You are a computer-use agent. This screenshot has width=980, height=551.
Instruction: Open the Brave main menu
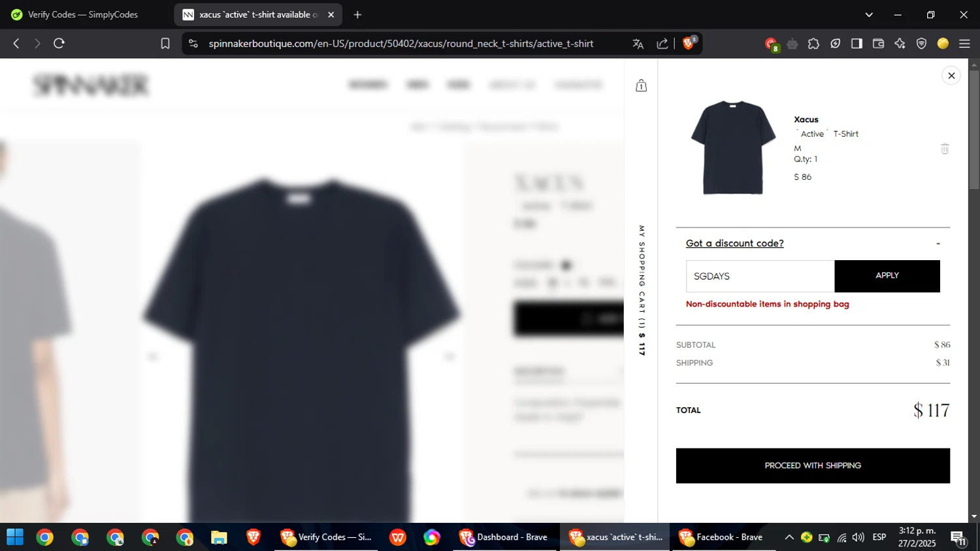(x=964, y=44)
